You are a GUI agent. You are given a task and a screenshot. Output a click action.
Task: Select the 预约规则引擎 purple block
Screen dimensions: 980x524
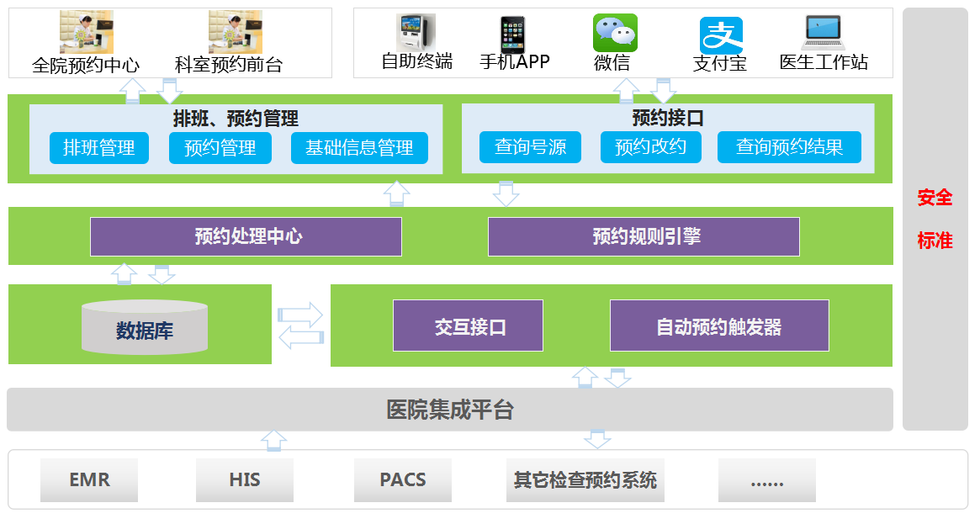pos(644,236)
